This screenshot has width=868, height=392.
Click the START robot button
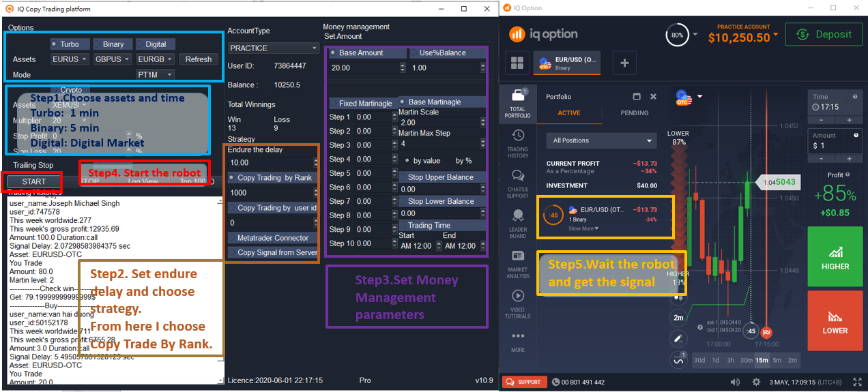(33, 181)
